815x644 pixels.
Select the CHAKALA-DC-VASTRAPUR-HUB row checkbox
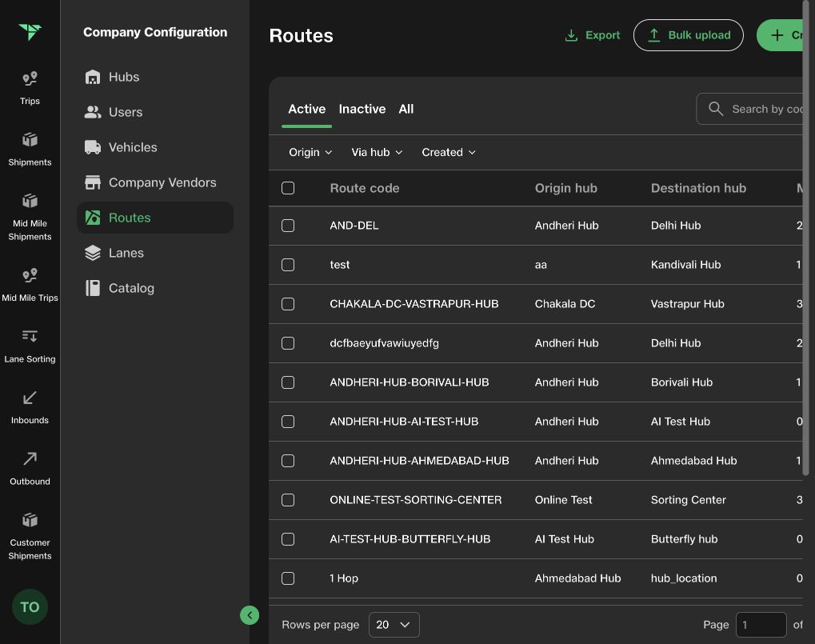[288, 304]
